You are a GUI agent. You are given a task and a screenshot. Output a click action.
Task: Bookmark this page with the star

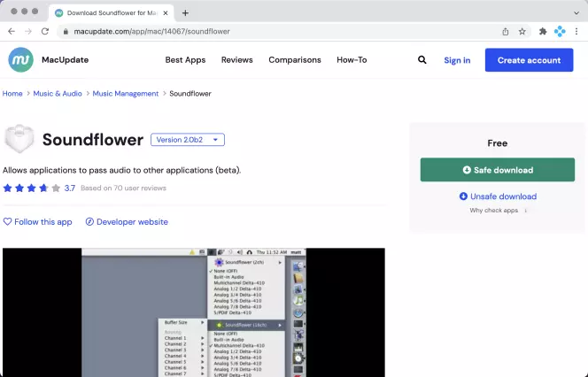(x=522, y=32)
